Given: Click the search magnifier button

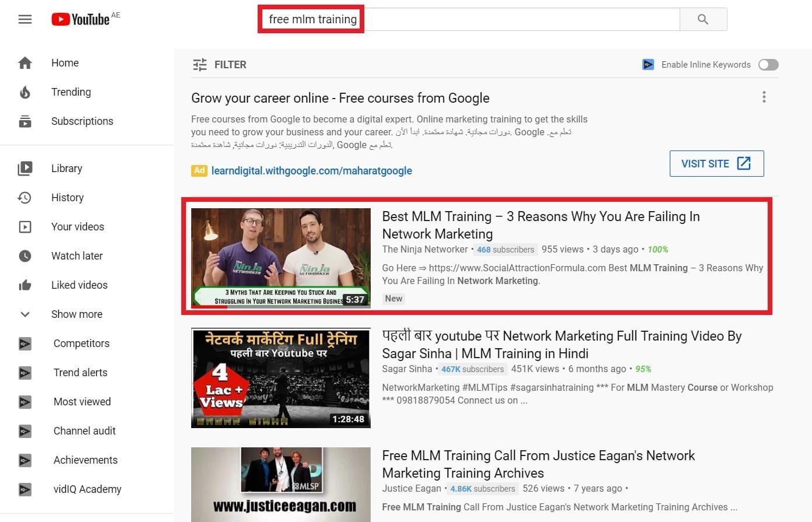Looking at the screenshot, I should click(x=703, y=19).
